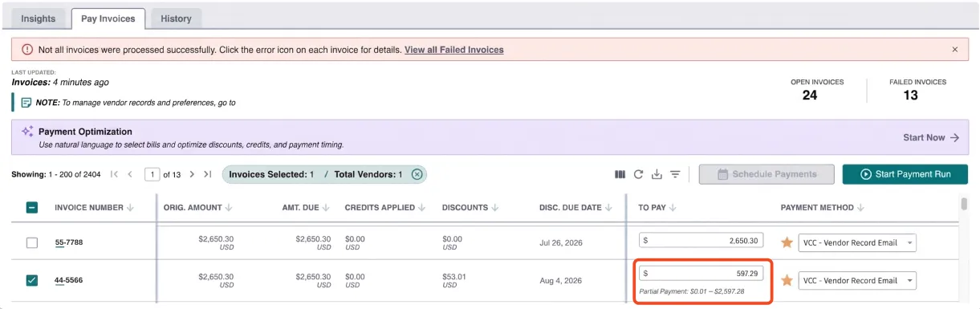The height and width of the screenshot is (309, 980).
Task: Open payment method dropdown for invoice 55-7788
Action: pos(857,242)
